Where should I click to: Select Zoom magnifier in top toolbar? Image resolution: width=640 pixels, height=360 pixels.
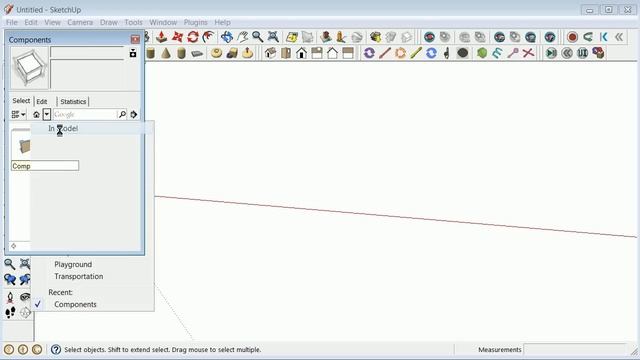(x=258, y=37)
